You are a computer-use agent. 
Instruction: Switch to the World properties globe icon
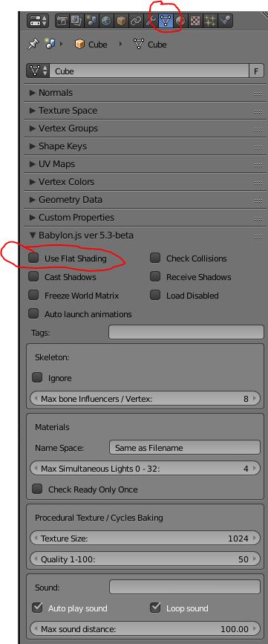[106, 21]
